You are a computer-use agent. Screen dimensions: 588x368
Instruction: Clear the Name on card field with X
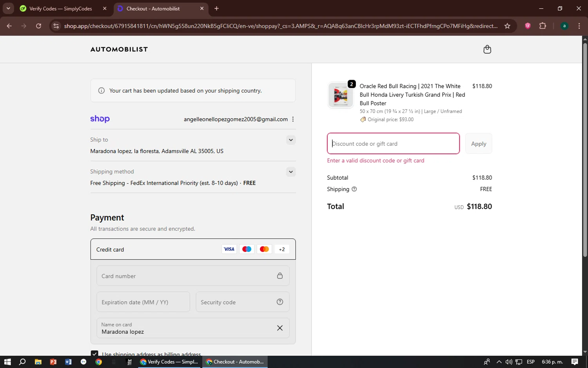click(x=280, y=328)
